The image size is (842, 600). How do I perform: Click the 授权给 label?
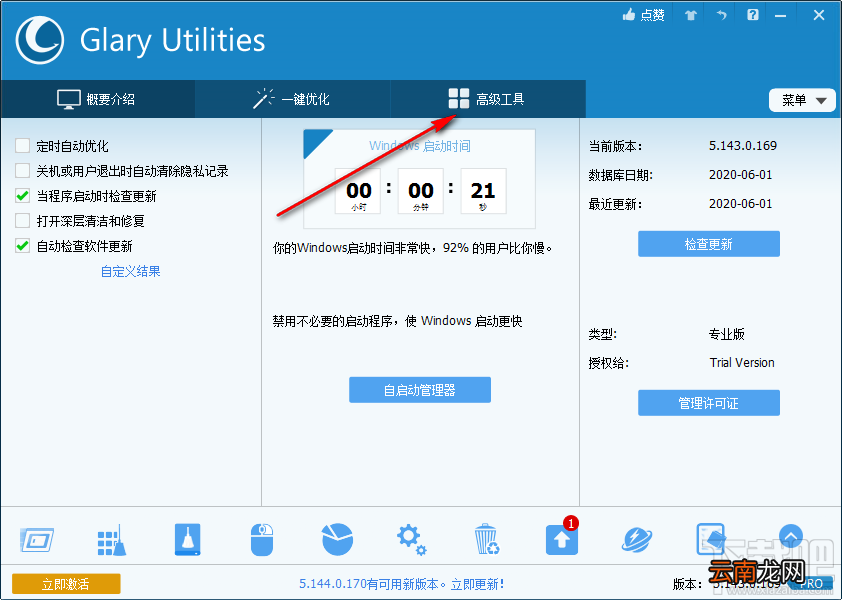(608, 363)
